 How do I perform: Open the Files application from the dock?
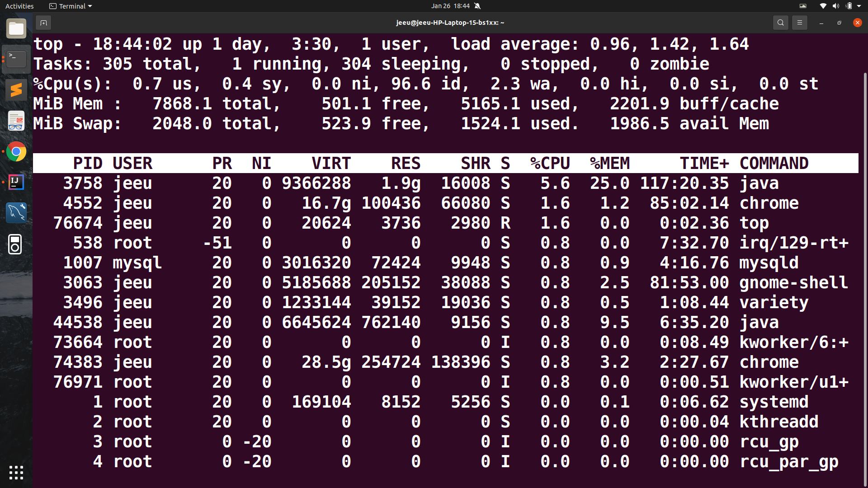coord(16,28)
